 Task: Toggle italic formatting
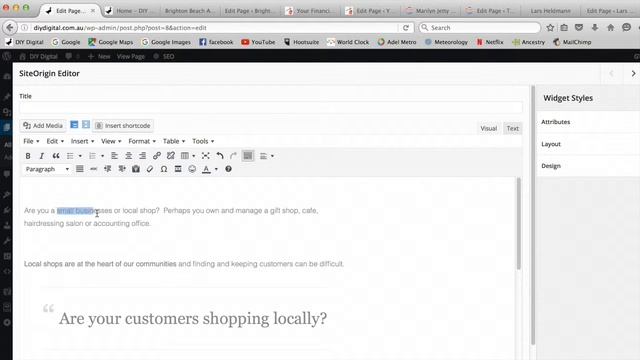click(x=41, y=156)
